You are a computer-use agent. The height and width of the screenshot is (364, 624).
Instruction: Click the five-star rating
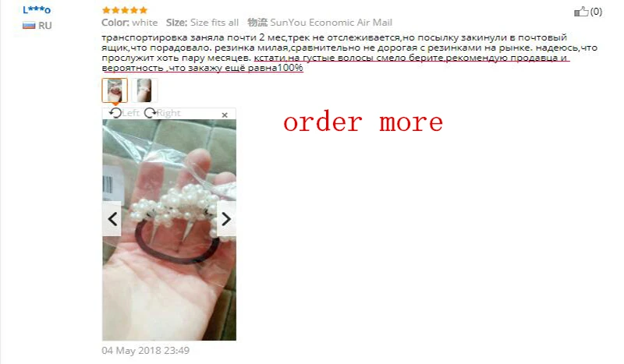tap(125, 10)
